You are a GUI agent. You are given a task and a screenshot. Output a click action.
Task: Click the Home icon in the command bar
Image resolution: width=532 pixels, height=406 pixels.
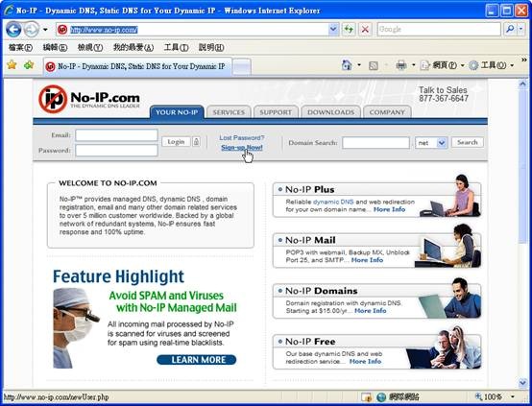pyautogui.click(x=347, y=64)
